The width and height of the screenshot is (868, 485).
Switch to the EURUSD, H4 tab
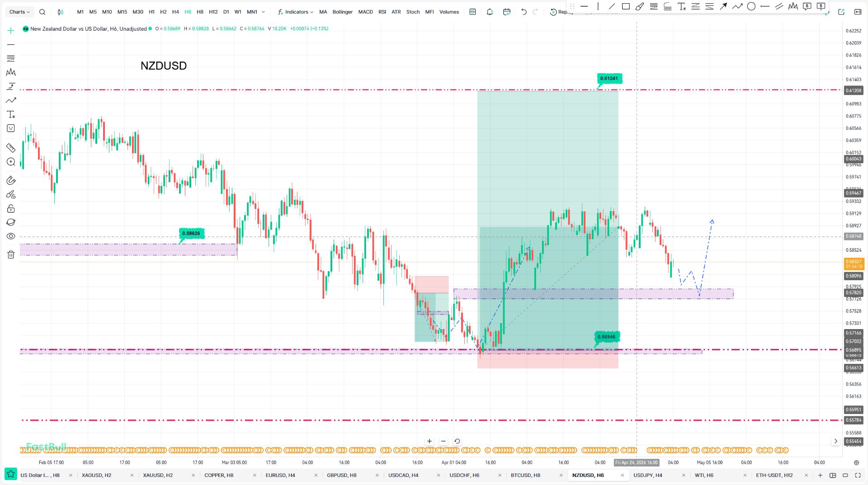coord(280,475)
